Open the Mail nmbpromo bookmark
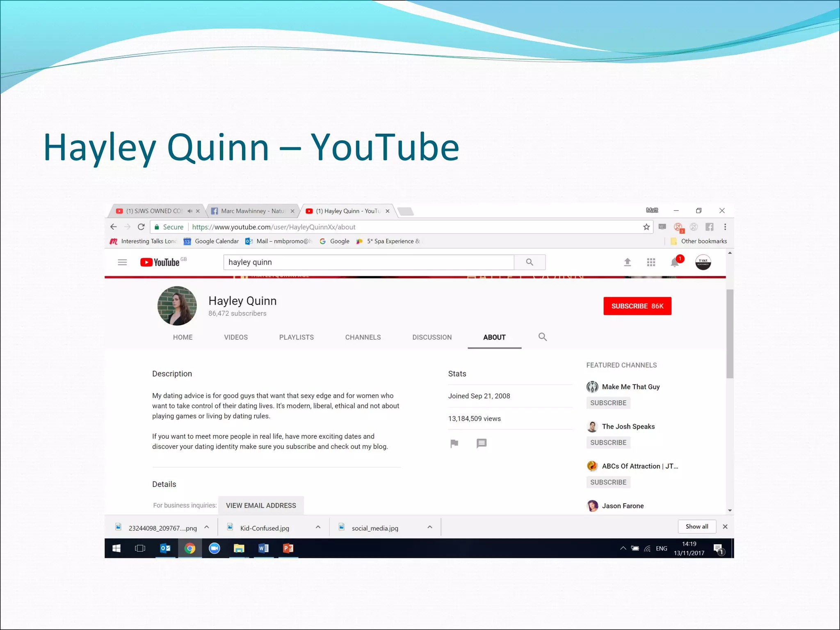 [x=279, y=241]
